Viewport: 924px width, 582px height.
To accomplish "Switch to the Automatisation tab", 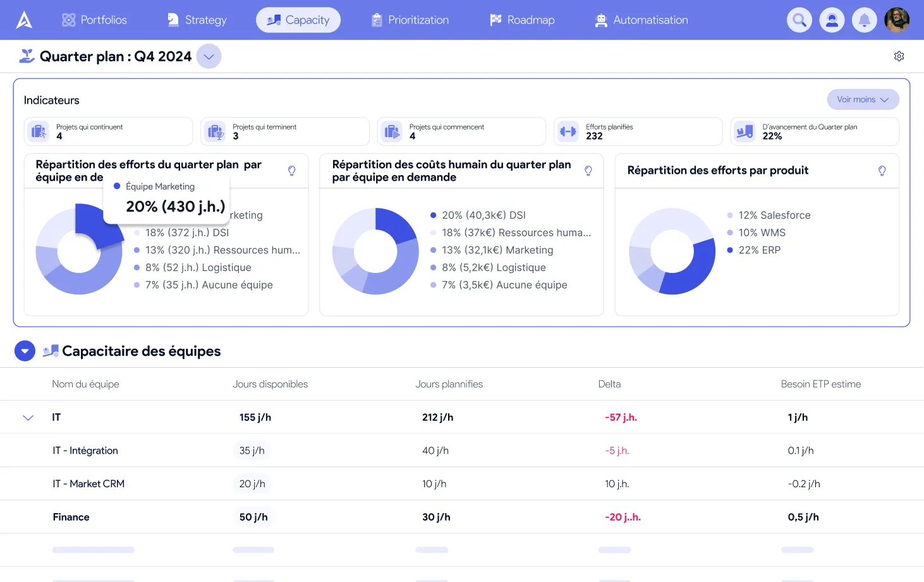I will tap(641, 20).
